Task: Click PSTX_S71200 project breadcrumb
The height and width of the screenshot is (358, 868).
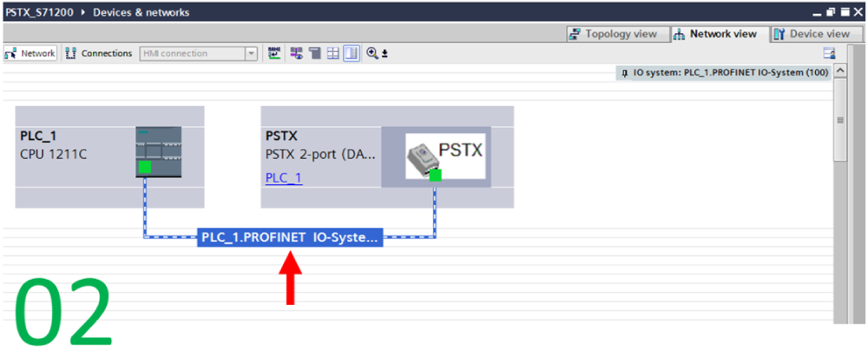Action: 39,12
